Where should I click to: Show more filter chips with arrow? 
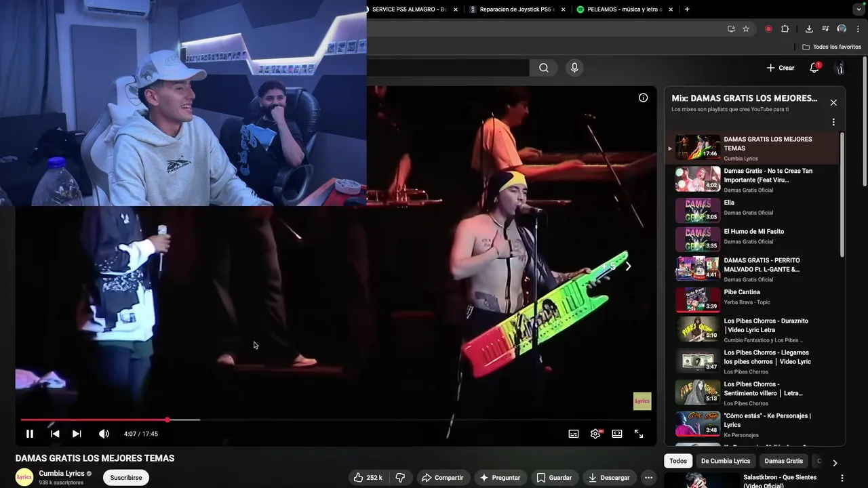tap(835, 463)
